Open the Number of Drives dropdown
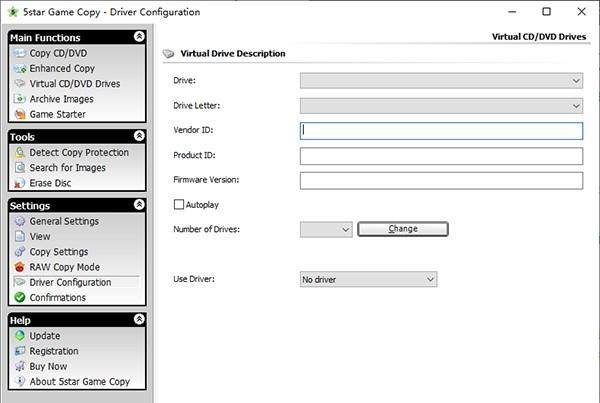 (326, 230)
